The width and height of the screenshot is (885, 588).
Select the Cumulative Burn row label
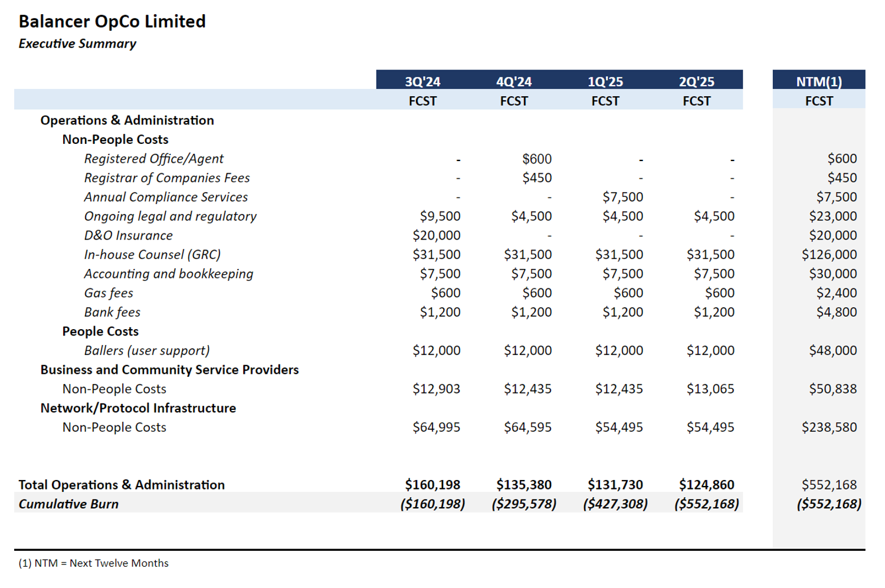[x=68, y=504]
